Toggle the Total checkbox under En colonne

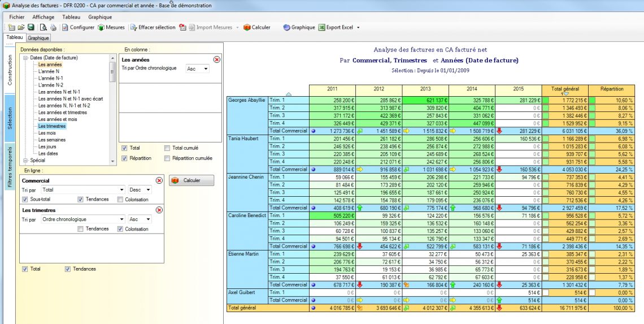[x=124, y=148]
